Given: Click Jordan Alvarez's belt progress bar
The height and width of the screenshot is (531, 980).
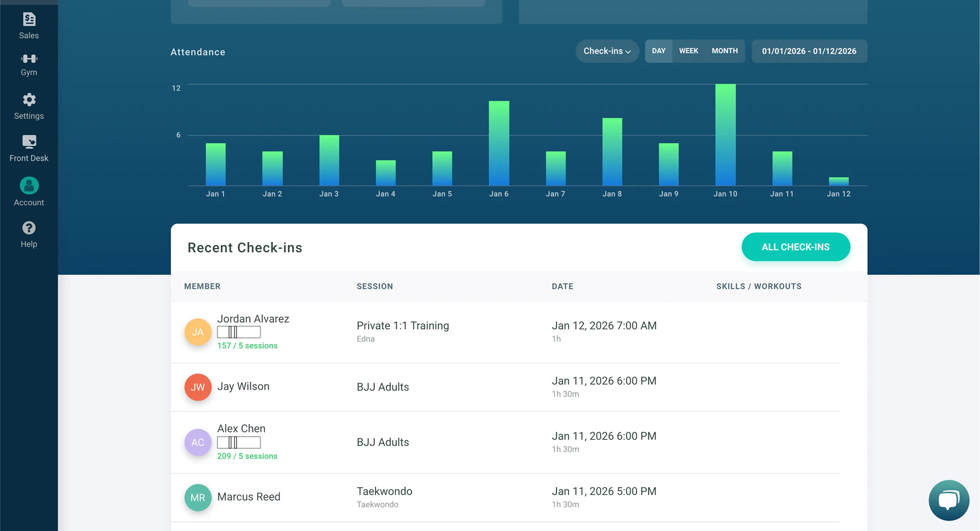Looking at the screenshot, I should tap(239, 332).
